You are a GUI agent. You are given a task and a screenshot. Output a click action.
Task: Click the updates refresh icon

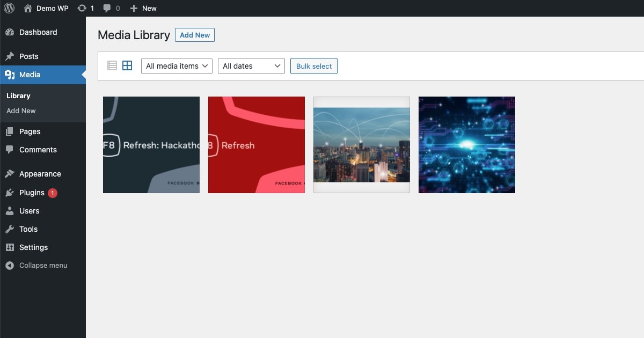(82, 8)
